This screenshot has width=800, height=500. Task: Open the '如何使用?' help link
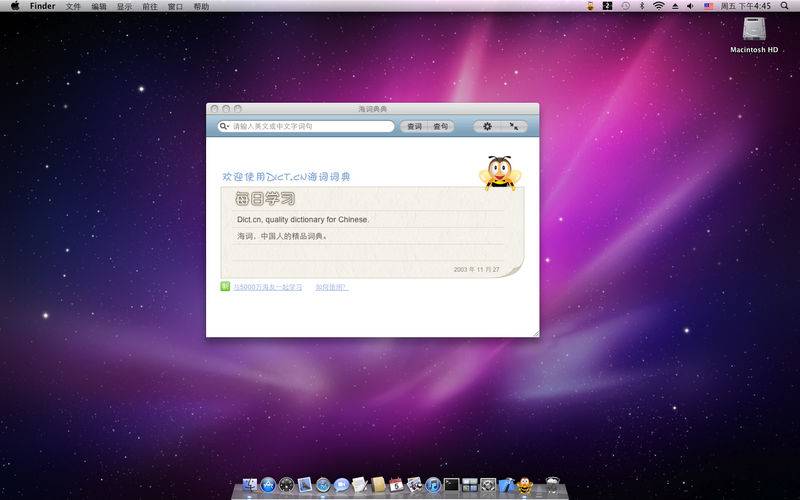pos(331,287)
